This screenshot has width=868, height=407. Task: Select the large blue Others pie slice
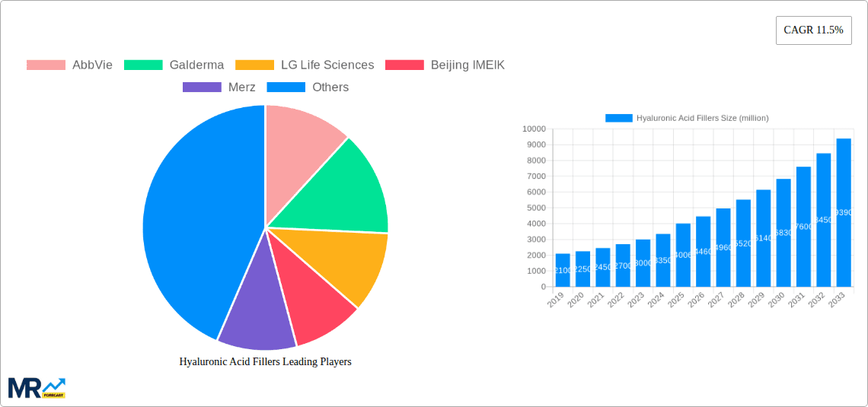(190, 221)
